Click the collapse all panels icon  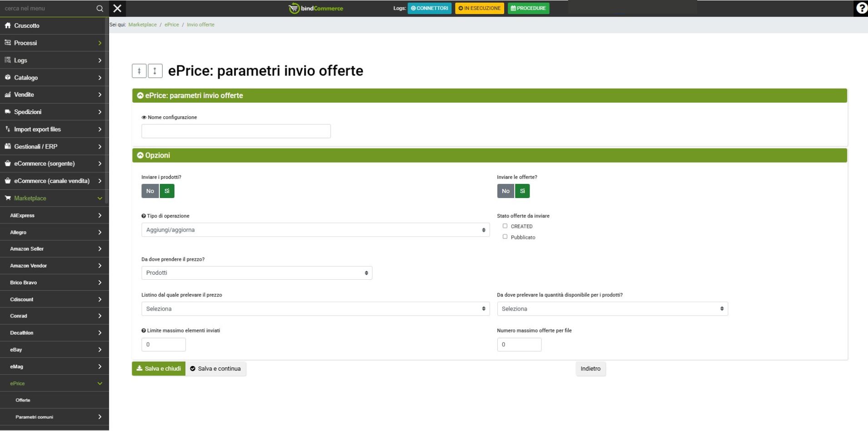pyautogui.click(x=139, y=71)
